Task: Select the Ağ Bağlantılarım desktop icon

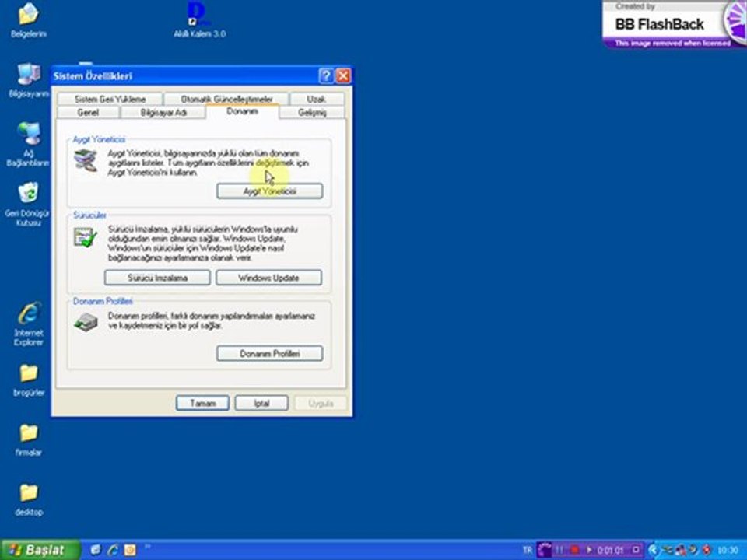Action: click(x=29, y=145)
